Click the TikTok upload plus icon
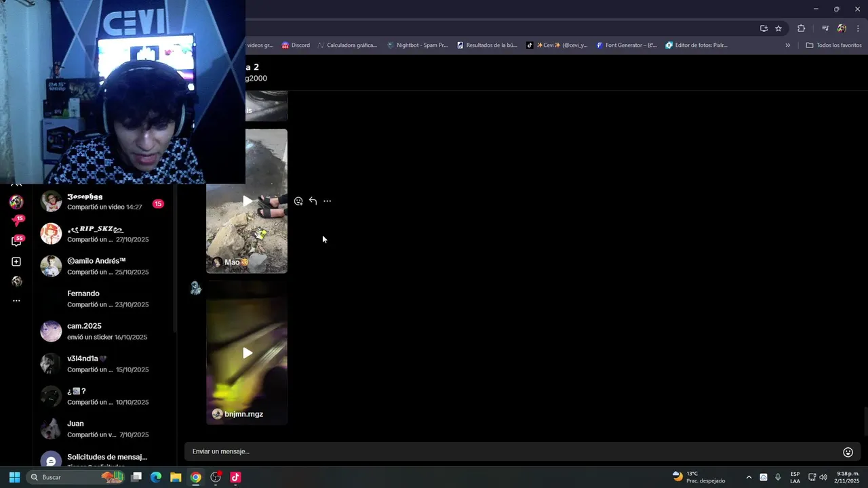Viewport: 868px width, 488px height. tap(16, 262)
